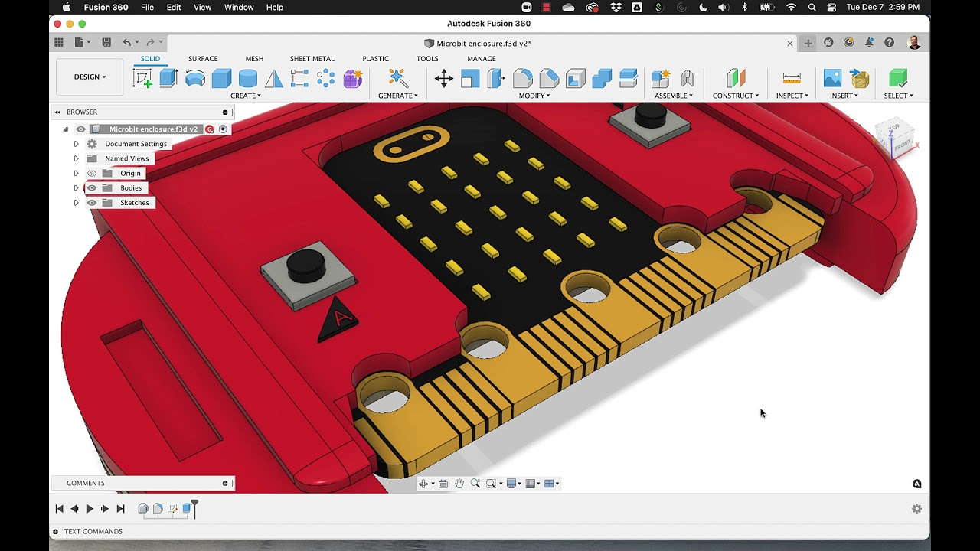980x551 pixels.
Task: Toggle Sketches folder visibility eye
Action: 92,203
